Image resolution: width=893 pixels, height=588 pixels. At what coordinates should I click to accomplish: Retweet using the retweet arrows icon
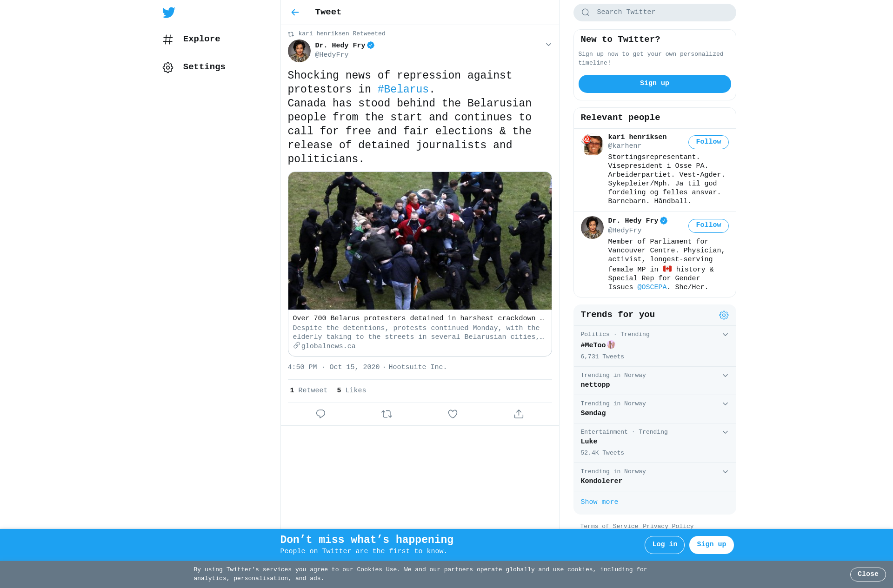click(387, 414)
